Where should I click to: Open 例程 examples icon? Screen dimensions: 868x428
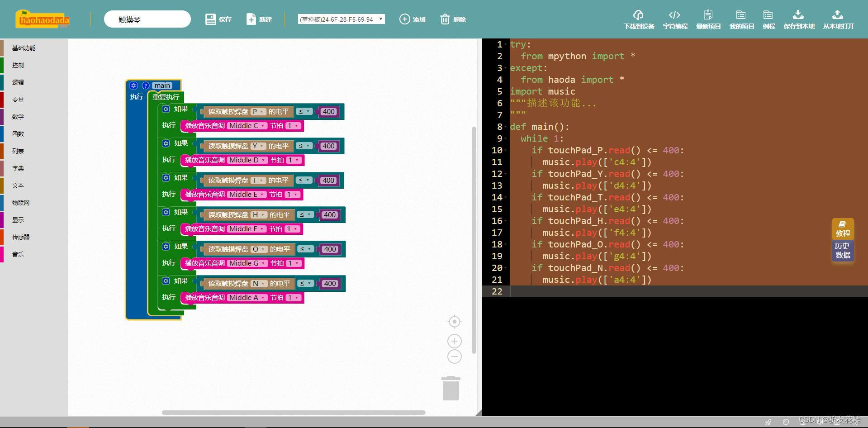(x=768, y=15)
